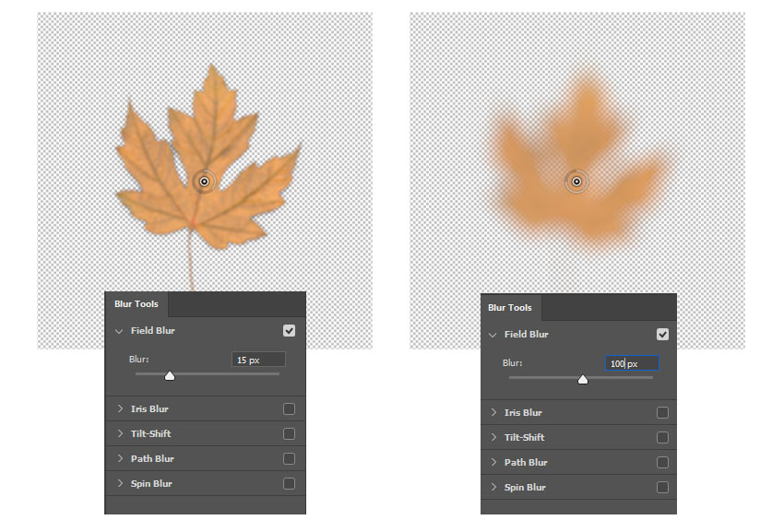
Task: Click the Iris Blur label in left panel
Action: click(149, 409)
